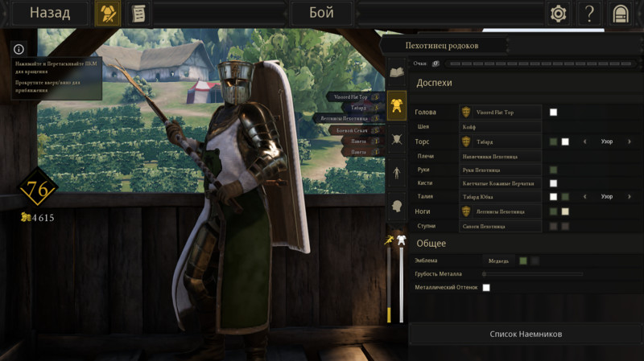
Task: Click the Назад button
Action: (x=50, y=13)
